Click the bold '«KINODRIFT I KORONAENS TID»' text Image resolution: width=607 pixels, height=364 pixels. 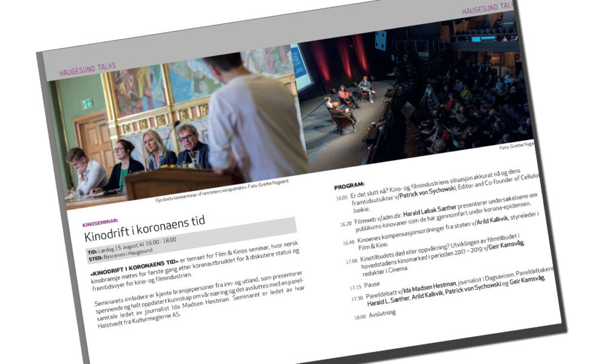point(134,268)
